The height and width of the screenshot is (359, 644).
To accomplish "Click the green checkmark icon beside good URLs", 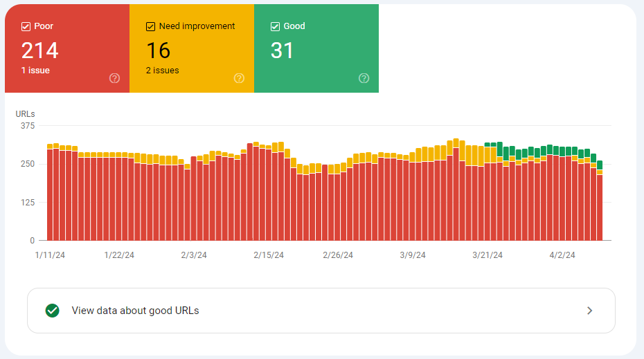I will (52, 311).
